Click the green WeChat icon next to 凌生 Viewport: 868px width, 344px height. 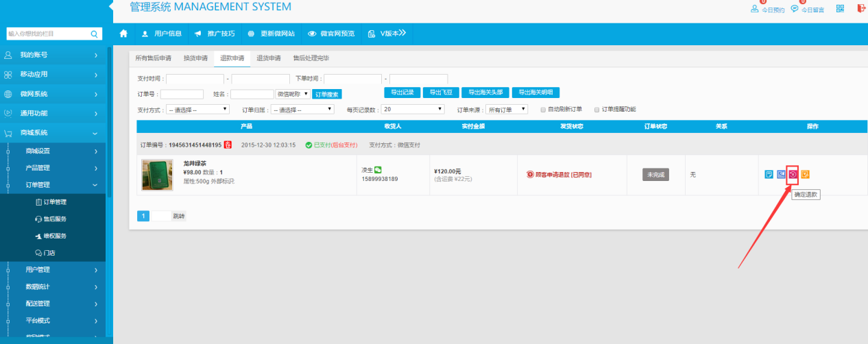coord(377,170)
